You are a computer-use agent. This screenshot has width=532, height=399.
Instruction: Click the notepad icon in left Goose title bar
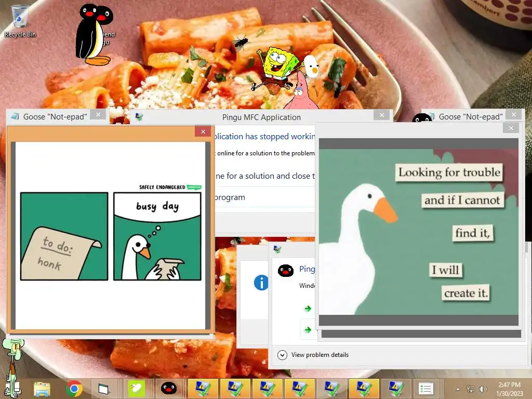(x=15, y=117)
